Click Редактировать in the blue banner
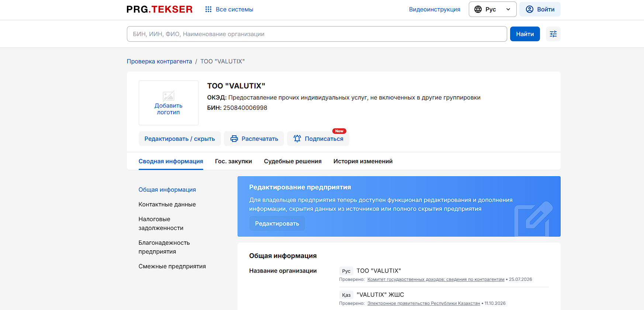The image size is (644, 310). click(x=277, y=223)
